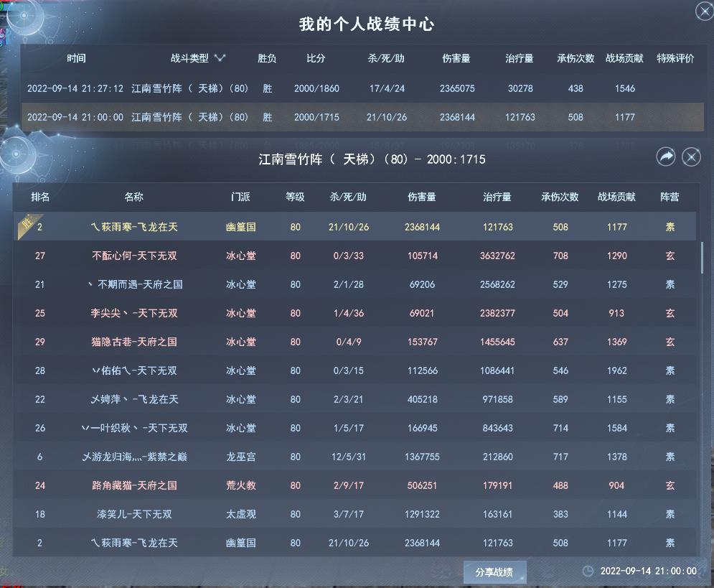Sort by 阵营 column header
Image resolution: width=714 pixels, height=588 pixels.
(670, 197)
